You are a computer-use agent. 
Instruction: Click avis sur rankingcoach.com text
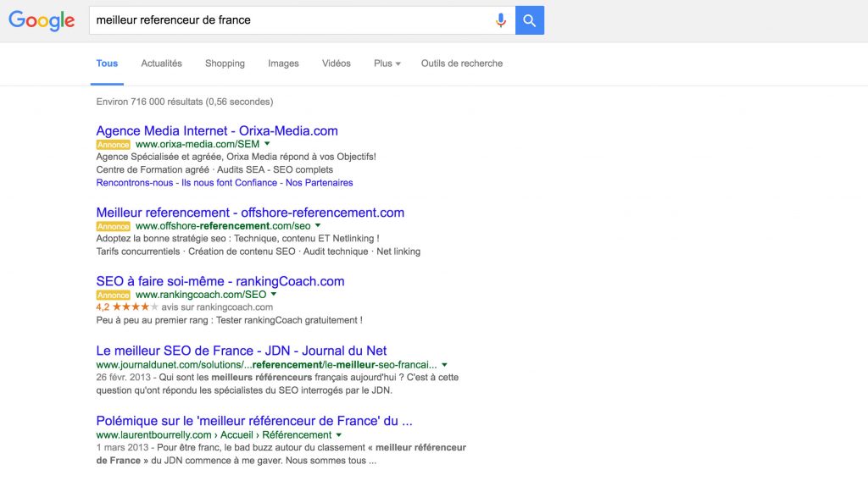pos(217,307)
